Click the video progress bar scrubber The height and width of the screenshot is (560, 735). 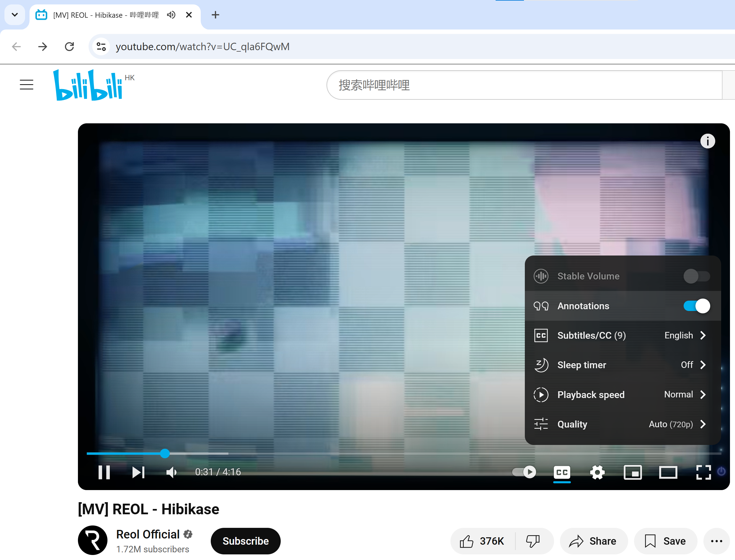point(165,453)
